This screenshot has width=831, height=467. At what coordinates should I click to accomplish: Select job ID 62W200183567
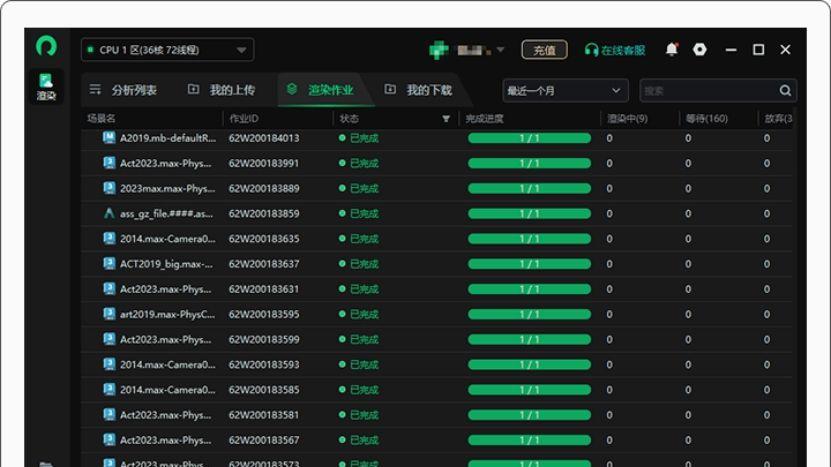point(264,440)
